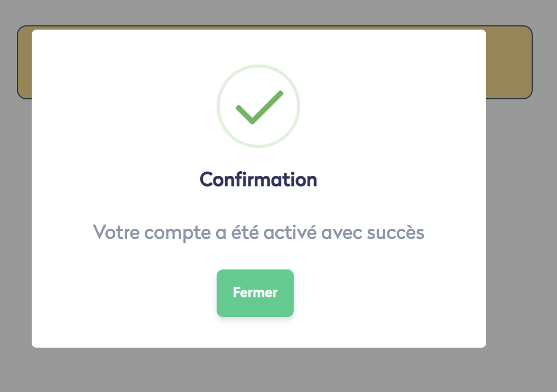Click the gray overlay right of the dialog

[x=521, y=222]
